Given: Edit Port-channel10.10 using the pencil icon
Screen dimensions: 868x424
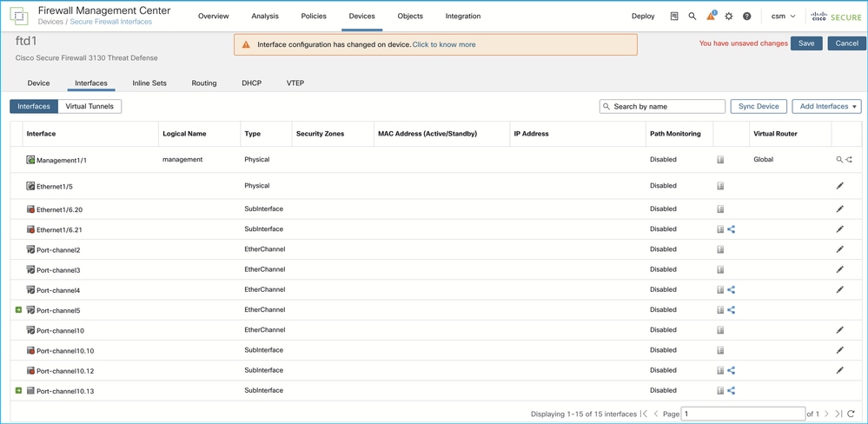Looking at the screenshot, I should point(840,350).
